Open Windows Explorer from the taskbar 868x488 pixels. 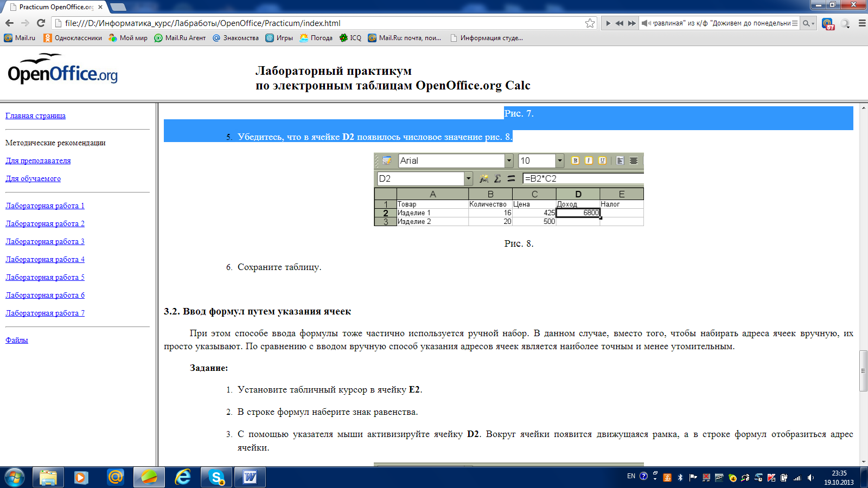(48, 477)
